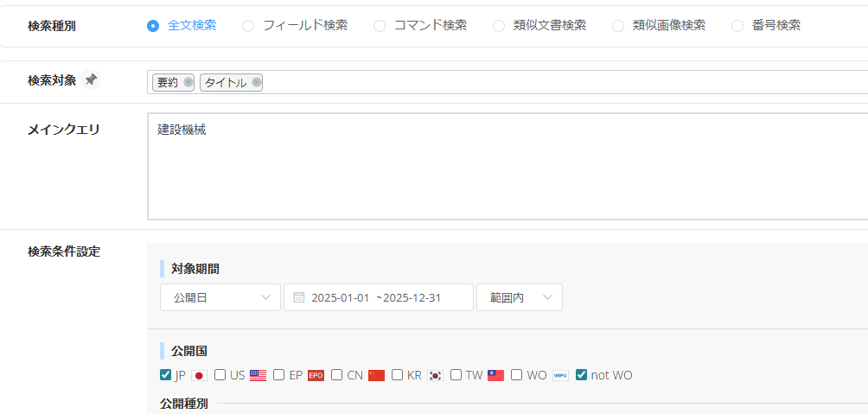
Task: Uncheck the JP country checkbox
Action: (x=166, y=375)
